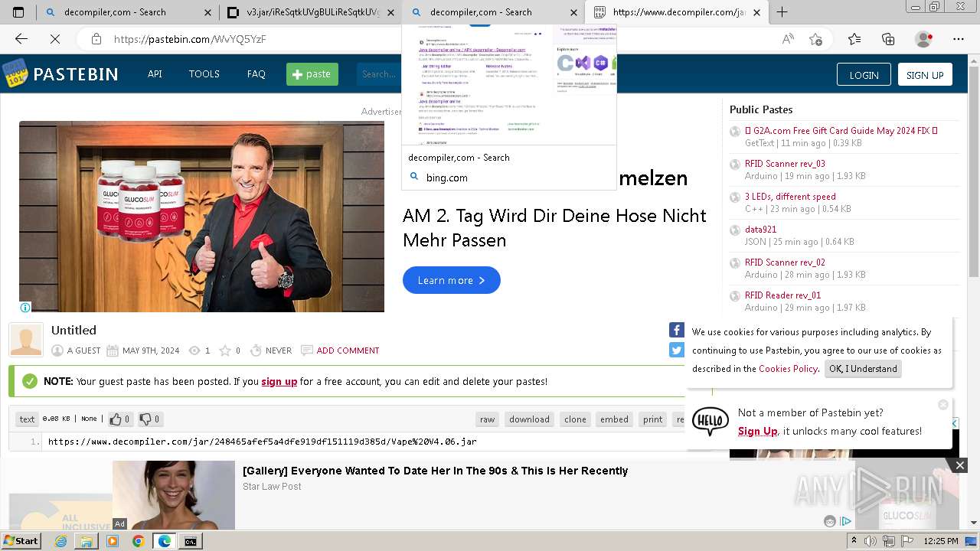Image resolution: width=980 pixels, height=551 pixels.
Task: Click the guest user avatar
Action: click(26, 340)
